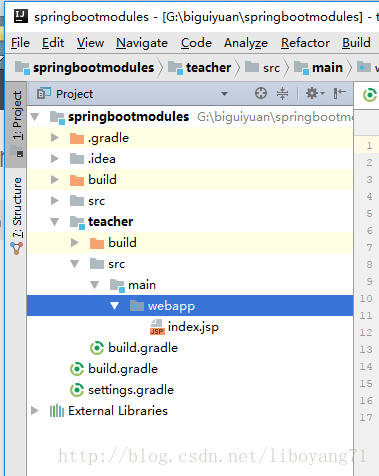Click the settings.gradle Gradle icon
Image resolution: width=379 pixels, height=476 pixels.
click(77, 390)
